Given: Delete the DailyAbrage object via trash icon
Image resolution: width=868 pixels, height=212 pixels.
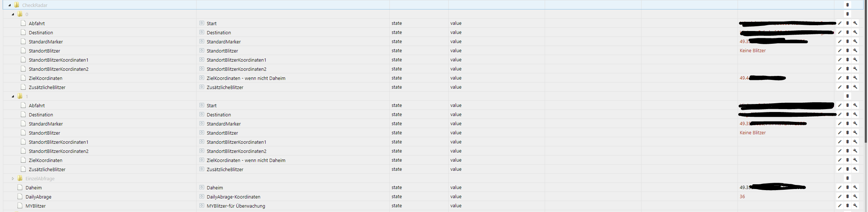Looking at the screenshot, I should click(x=848, y=196).
